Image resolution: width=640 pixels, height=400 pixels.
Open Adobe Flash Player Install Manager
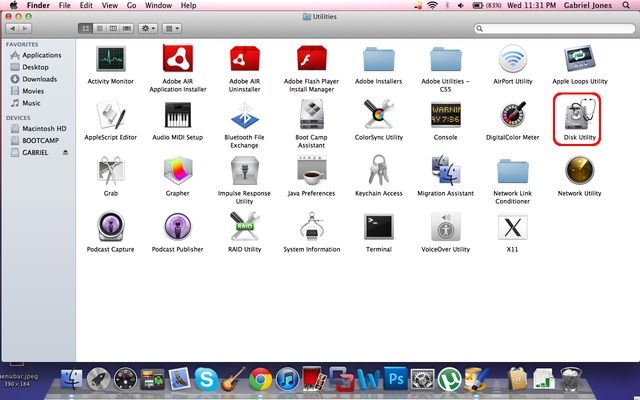tap(311, 58)
